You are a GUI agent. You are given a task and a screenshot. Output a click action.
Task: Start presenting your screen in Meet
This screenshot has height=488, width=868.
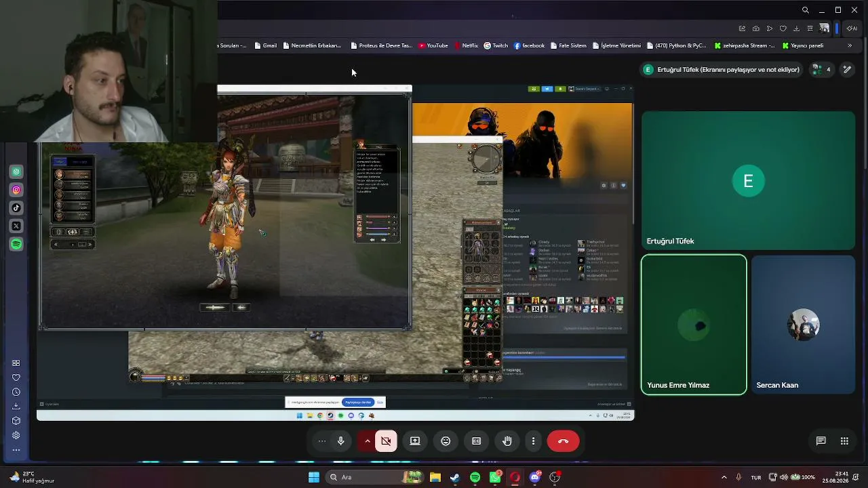415,441
